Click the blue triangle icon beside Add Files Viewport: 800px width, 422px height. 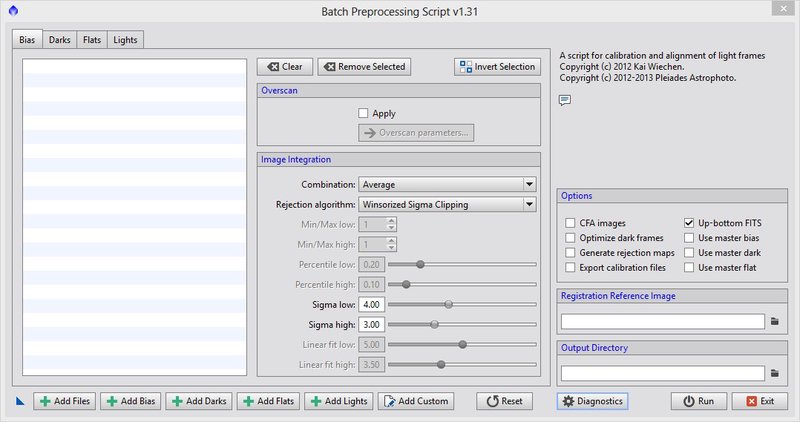pyautogui.click(x=20, y=401)
